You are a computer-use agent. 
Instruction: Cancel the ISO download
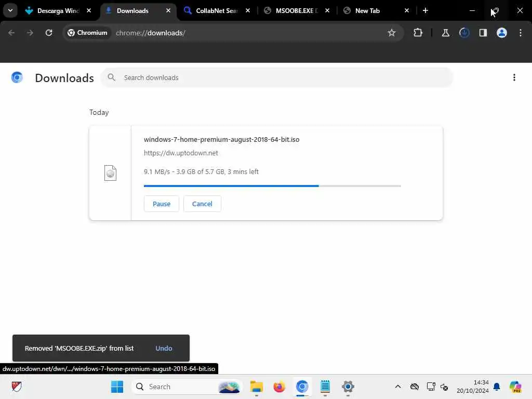click(x=202, y=204)
